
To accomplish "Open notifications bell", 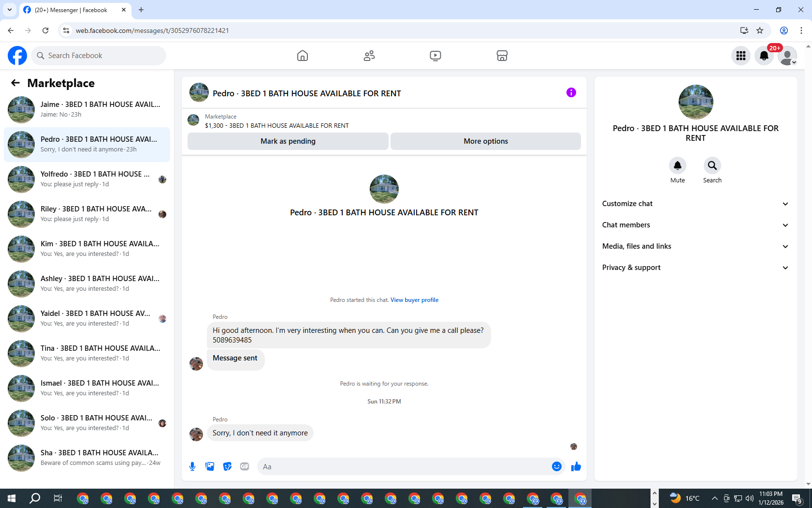I will pos(764,56).
